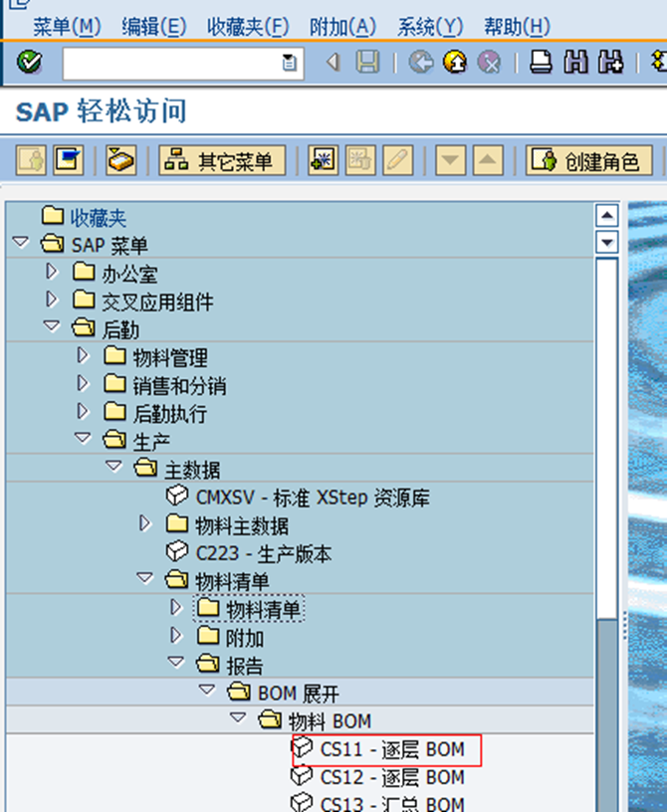Collapse the 主数据 node
This screenshot has height=812, width=667.
tap(114, 466)
